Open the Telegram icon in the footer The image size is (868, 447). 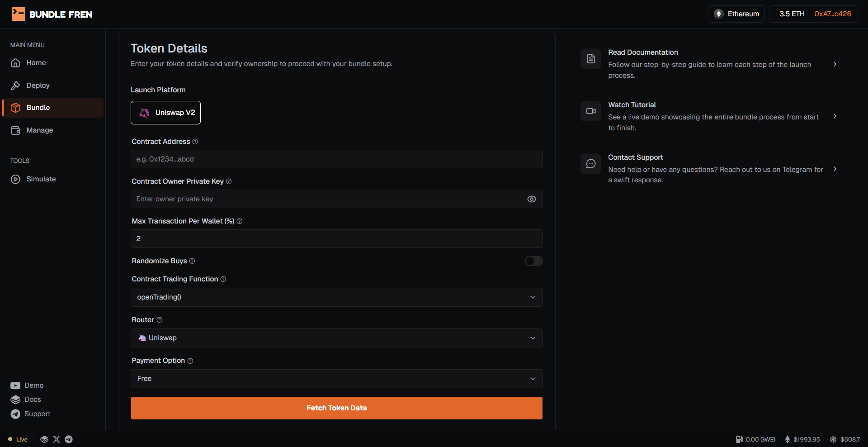pos(69,439)
